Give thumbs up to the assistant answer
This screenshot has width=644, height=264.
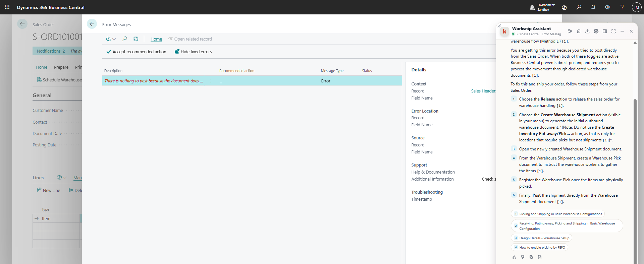(x=514, y=257)
